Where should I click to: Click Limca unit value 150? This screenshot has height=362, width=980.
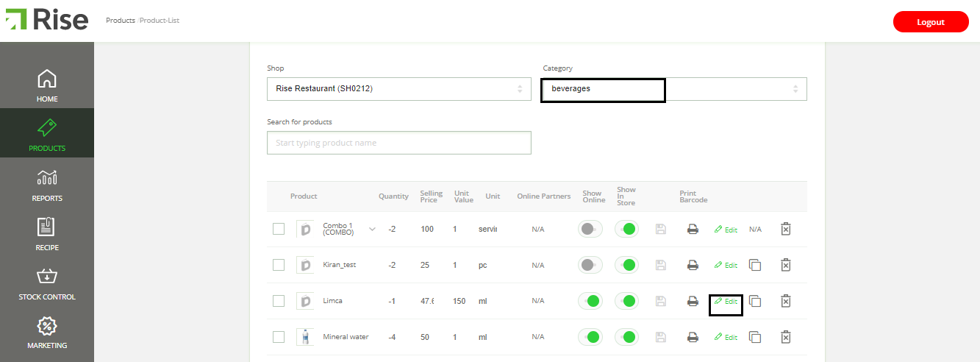[459, 301]
